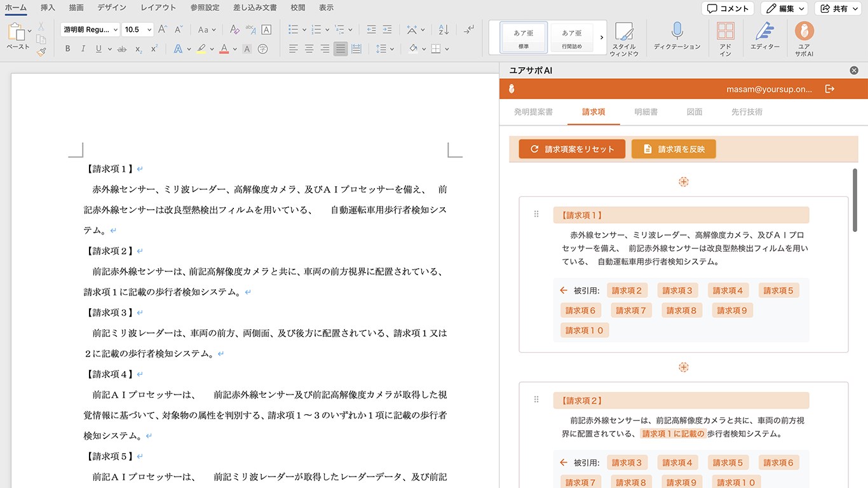Click the font color red swatch
This screenshot has height=488, width=868.
click(224, 49)
